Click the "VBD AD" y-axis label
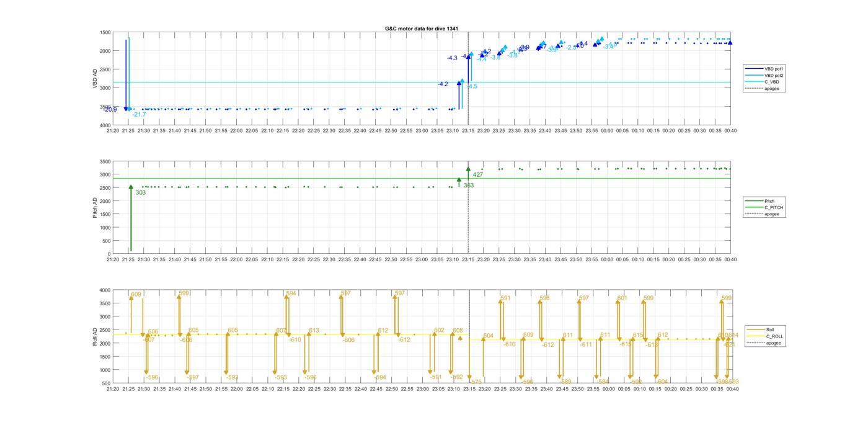Screen dimensions: 868x430 tap(95, 79)
